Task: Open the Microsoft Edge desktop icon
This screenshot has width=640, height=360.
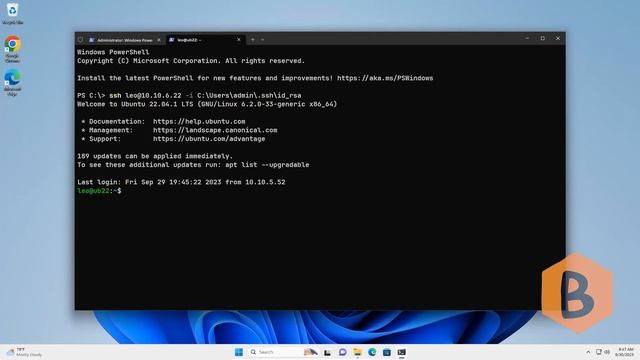Action: pos(13,82)
